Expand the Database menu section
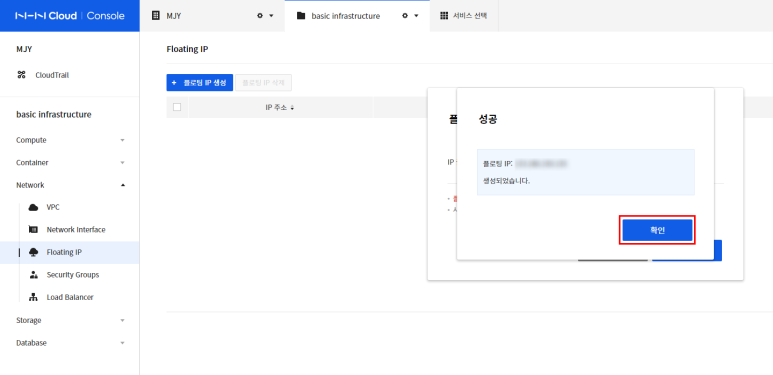Viewport: 773px width, 375px height. (70, 343)
